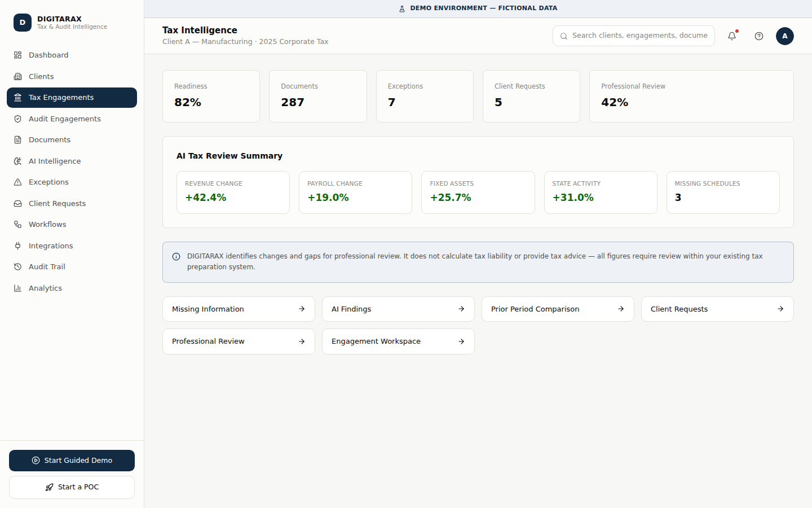Click the flask icon in demo environment banner

point(402,8)
